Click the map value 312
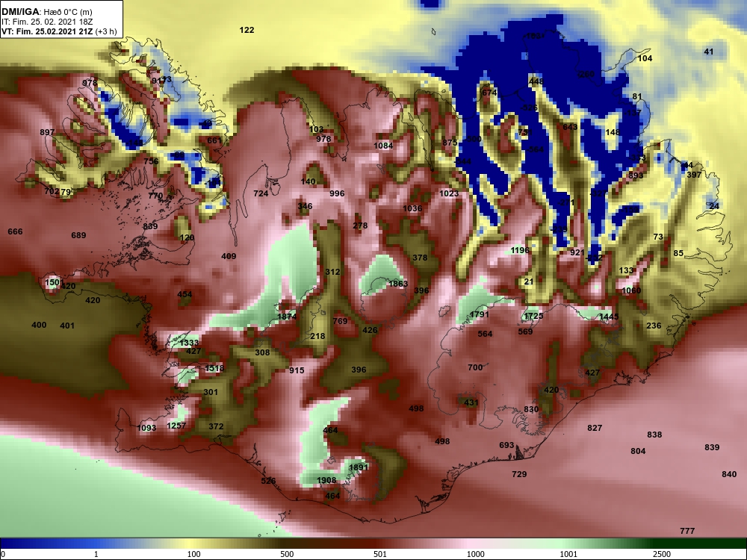 point(332,272)
